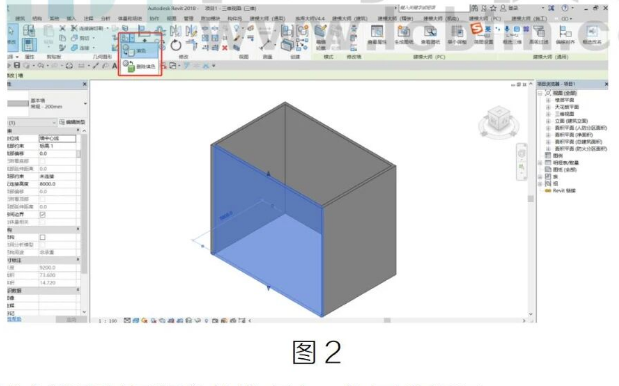The image size is (619, 386).
Task: Close the project browser panel
Action: [x=606, y=84]
